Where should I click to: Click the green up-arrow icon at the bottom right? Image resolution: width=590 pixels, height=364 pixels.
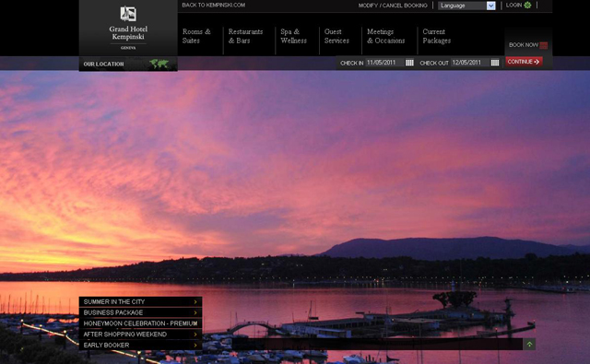pyautogui.click(x=529, y=344)
